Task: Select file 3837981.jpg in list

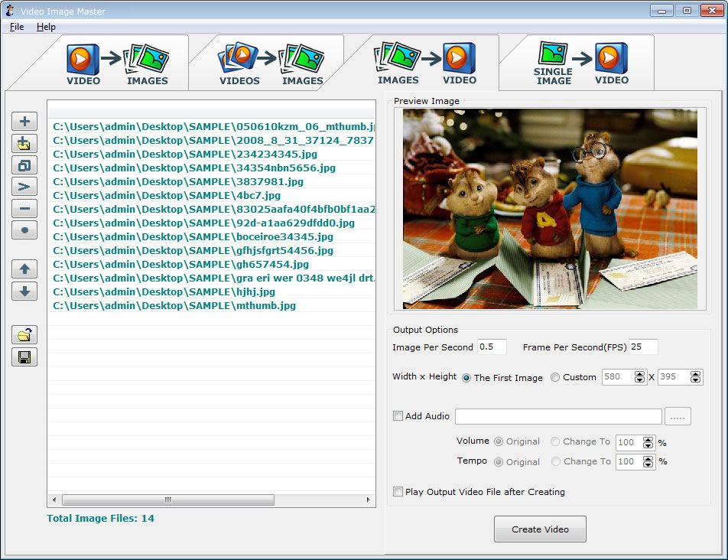Action: [212, 182]
